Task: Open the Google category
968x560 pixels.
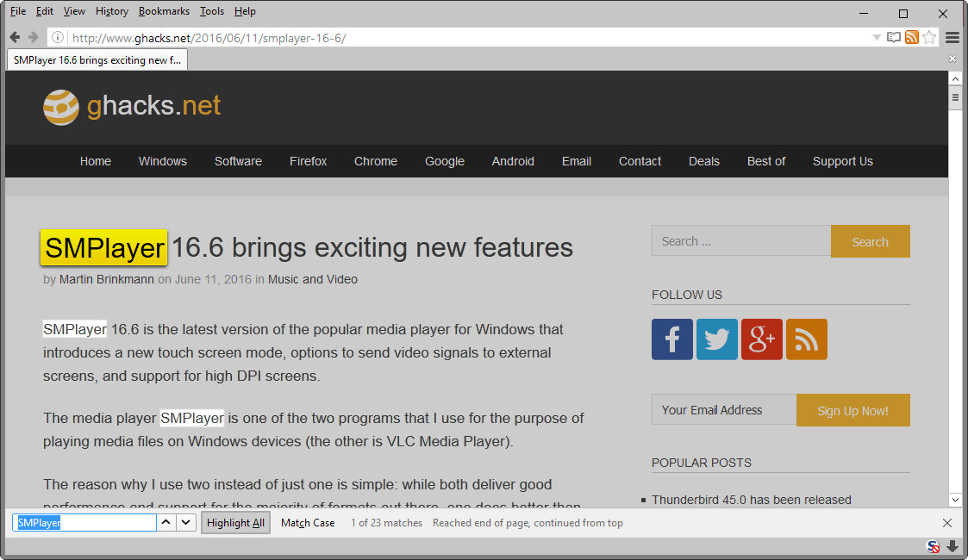Action: [x=445, y=161]
